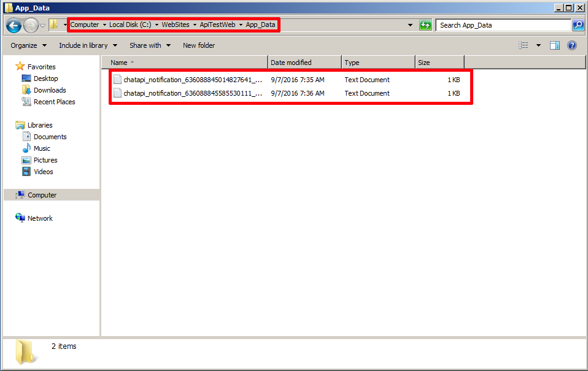Screen dimensions: 588x371
Task: Select file chatapi_notification_636088845014827641
Action: click(193, 80)
